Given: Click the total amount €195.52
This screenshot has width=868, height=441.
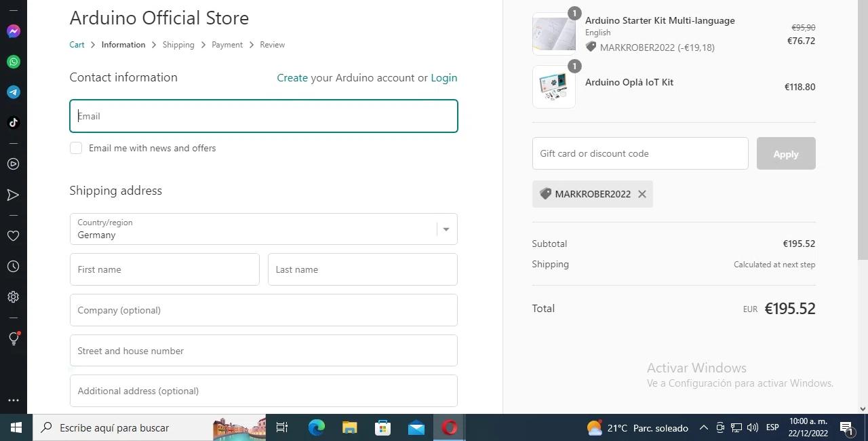Looking at the screenshot, I should (790, 309).
